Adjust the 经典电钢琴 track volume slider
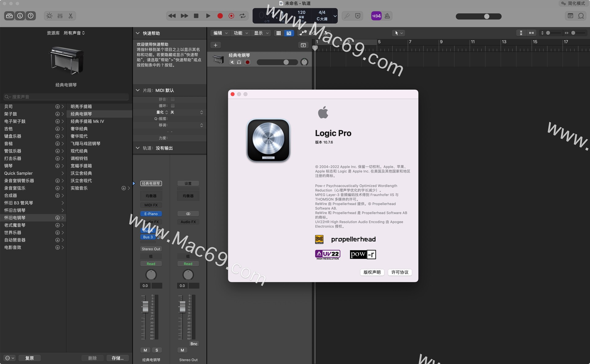This screenshot has width=590, height=364. coord(277,62)
